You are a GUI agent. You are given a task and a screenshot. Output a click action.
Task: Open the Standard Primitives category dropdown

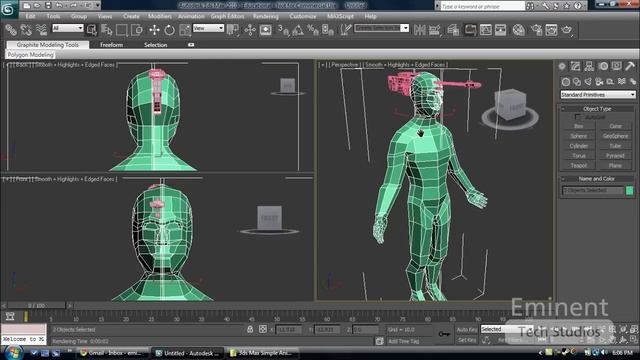point(598,95)
